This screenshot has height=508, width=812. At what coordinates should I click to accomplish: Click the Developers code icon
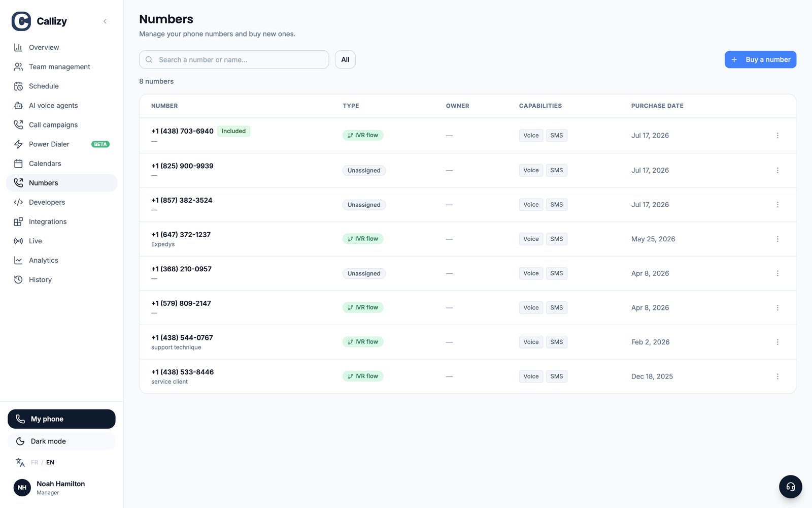(x=18, y=202)
